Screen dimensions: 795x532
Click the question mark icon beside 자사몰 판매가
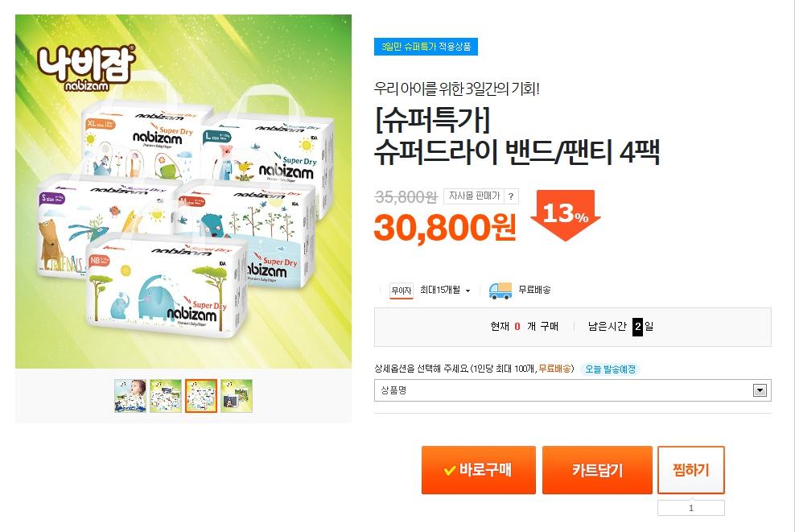pos(511,196)
